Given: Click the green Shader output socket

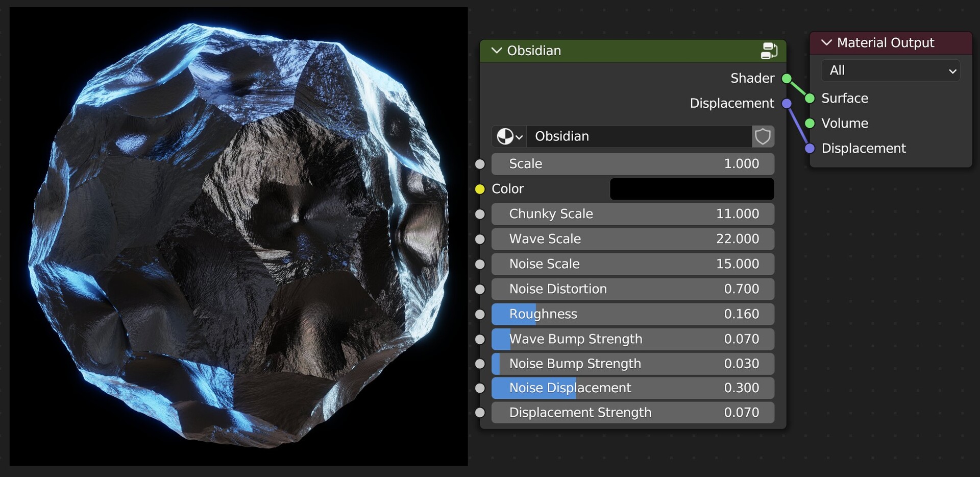Looking at the screenshot, I should pyautogui.click(x=787, y=78).
